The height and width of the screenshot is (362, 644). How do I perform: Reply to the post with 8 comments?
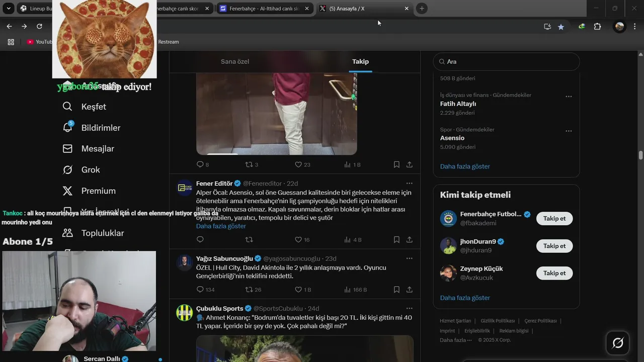pos(202,164)
